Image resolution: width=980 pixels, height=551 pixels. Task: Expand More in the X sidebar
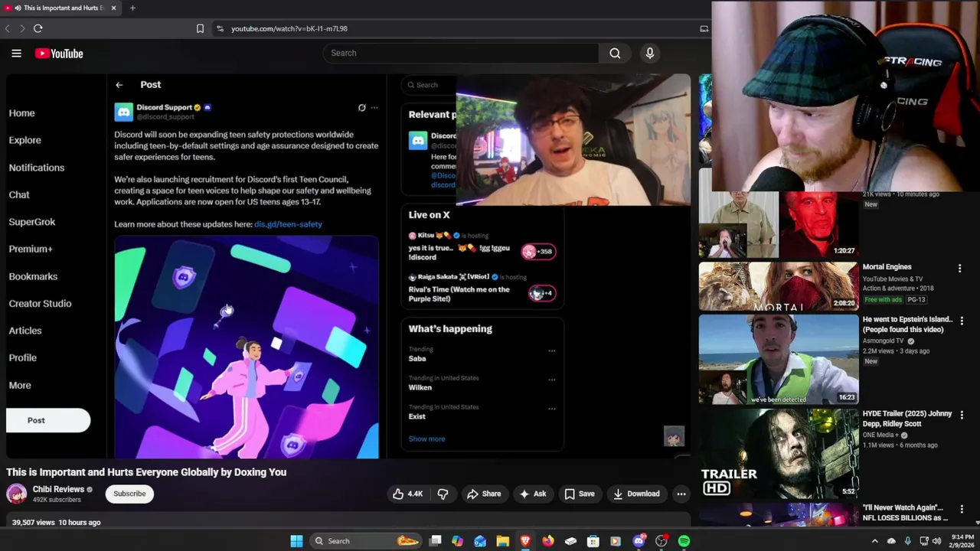pos(20,385)
